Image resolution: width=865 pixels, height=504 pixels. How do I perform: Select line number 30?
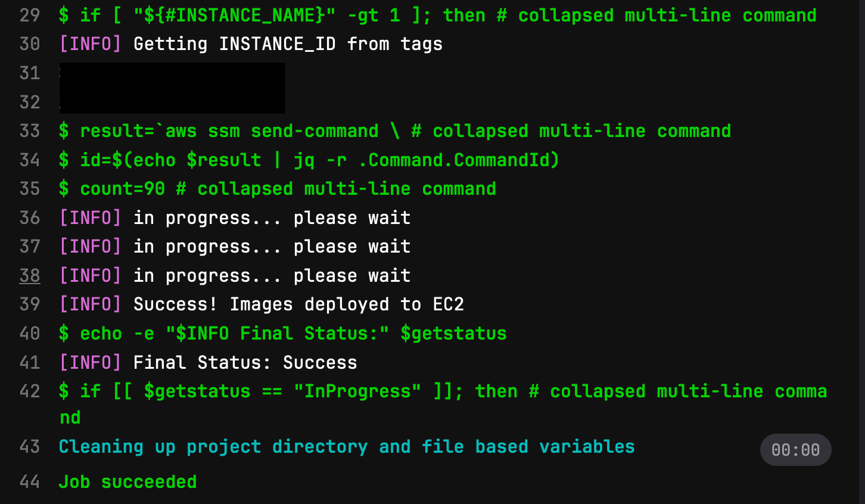(30, 44)
